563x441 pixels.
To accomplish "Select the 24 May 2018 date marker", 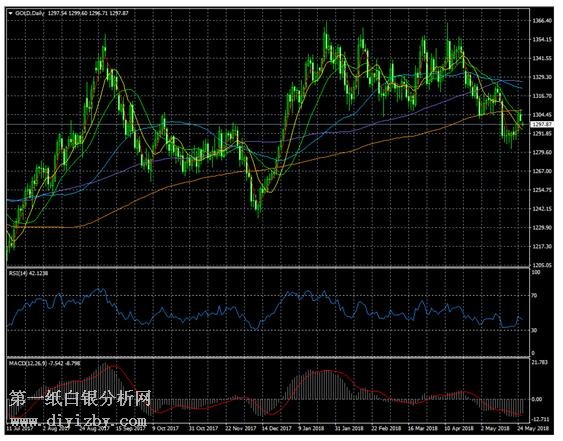I will point(534,428).
